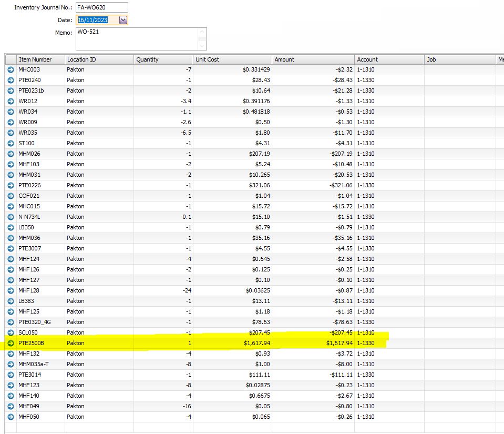Image resolution: width=504 pixels, height=434 pixels.
Task: Sort by Item Number column header
Action: [40, 59]
